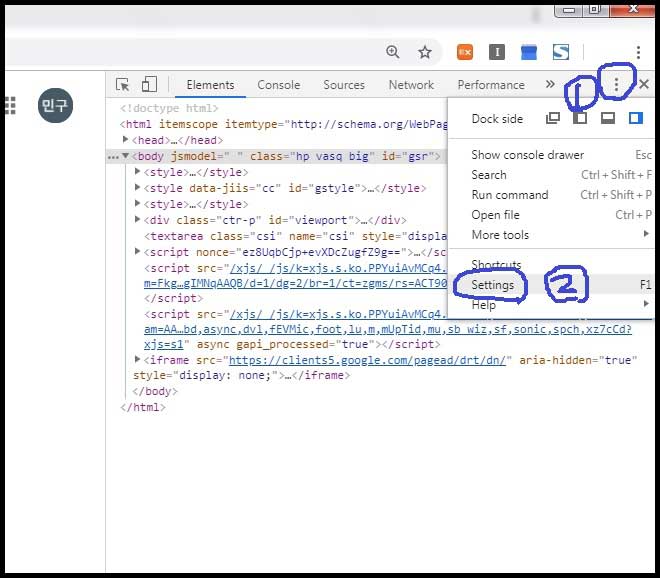
Task: Click the ellipsis beside the body node
Action: pos(113,157)
